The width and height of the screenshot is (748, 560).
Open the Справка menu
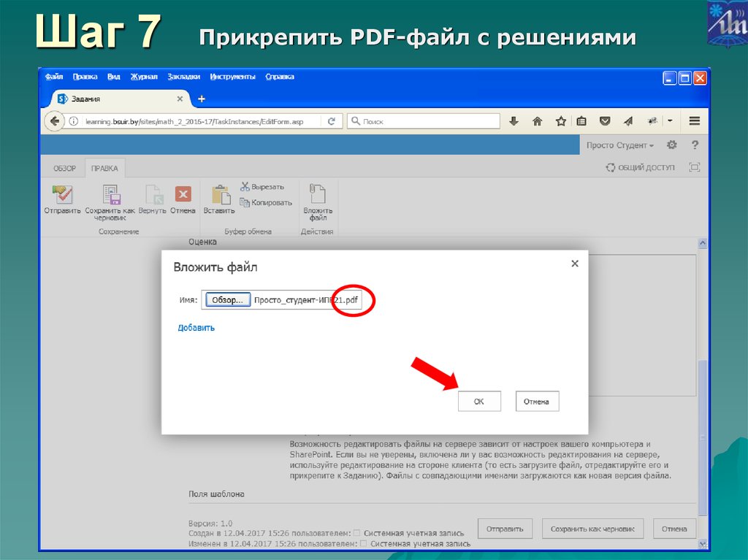click(x=280, y=77)
